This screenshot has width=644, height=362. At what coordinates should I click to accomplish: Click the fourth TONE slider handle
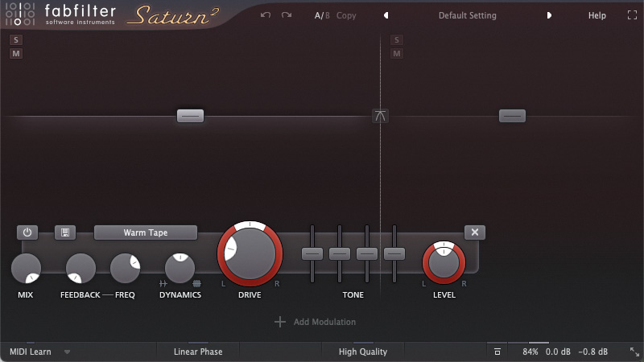pyautogui.click(x=394, y=253)
